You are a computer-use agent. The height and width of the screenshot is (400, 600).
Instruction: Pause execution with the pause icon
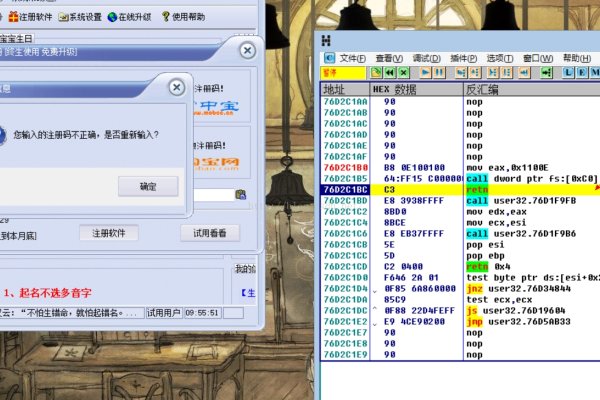[439, 72]
